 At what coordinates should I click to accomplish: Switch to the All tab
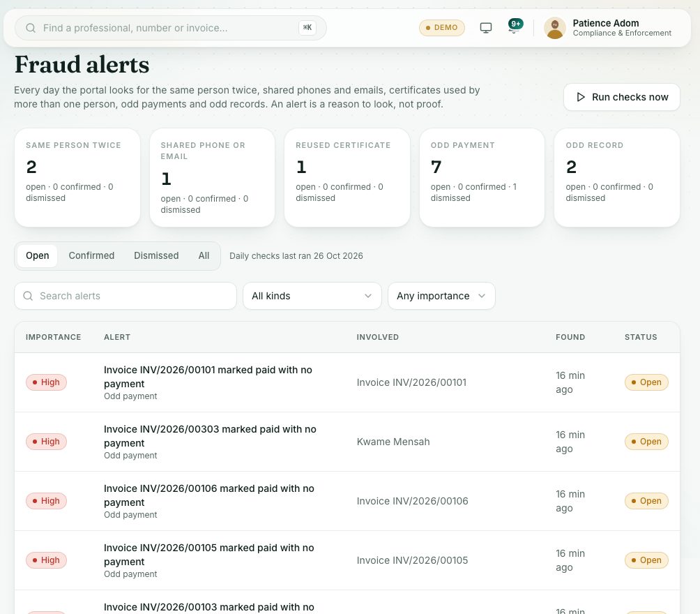(204, 255)
